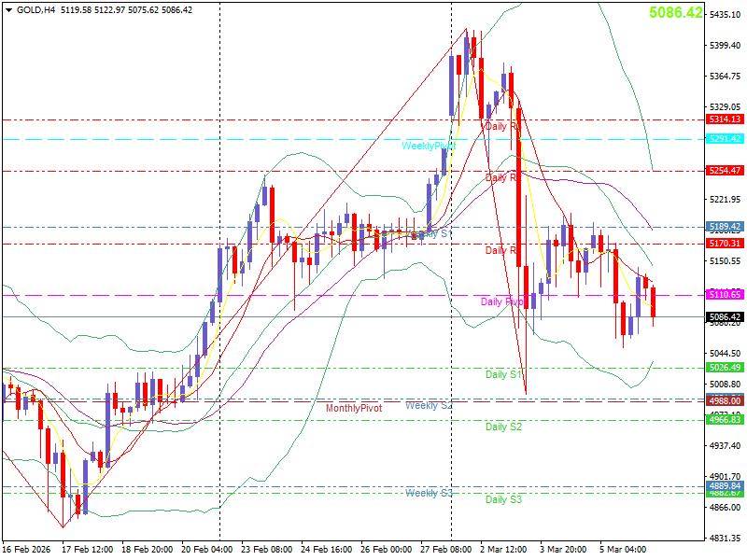This screenshot has width=747, height=560.
Task: Click the blue 5189.42 axis price tag
Action: 724,227
